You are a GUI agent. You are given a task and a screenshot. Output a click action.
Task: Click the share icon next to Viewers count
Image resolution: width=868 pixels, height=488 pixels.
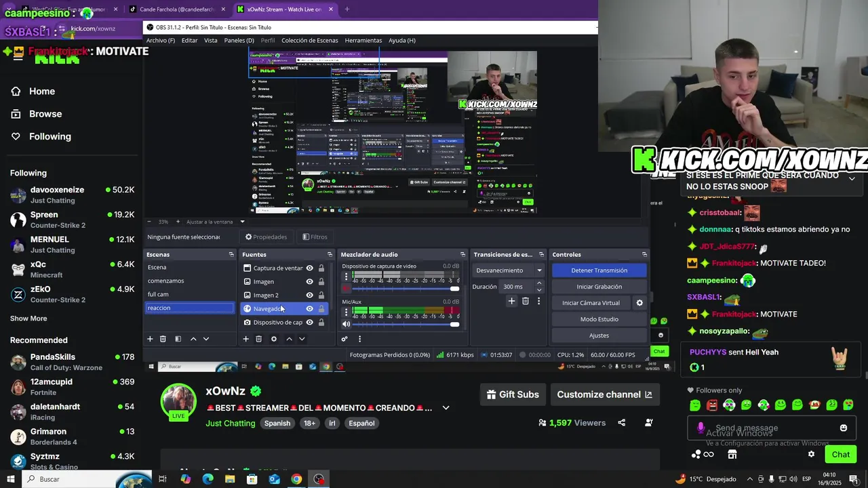click(621, 423)
